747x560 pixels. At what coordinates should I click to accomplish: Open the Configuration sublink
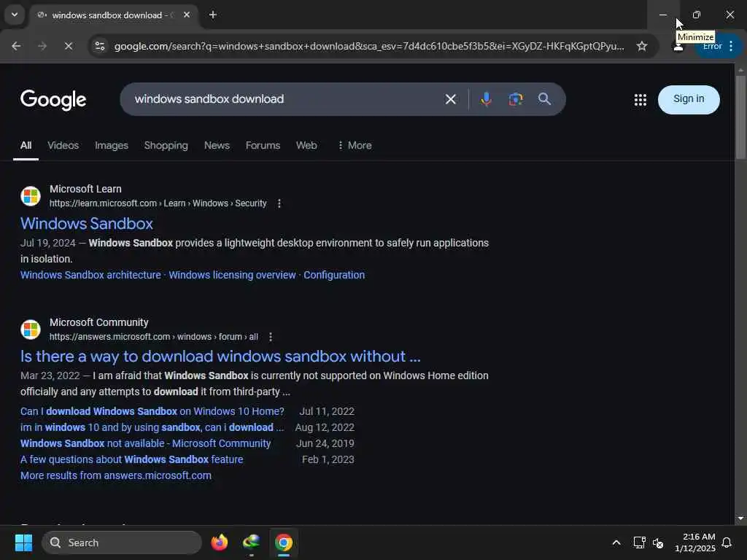click(x=334, y=275)
